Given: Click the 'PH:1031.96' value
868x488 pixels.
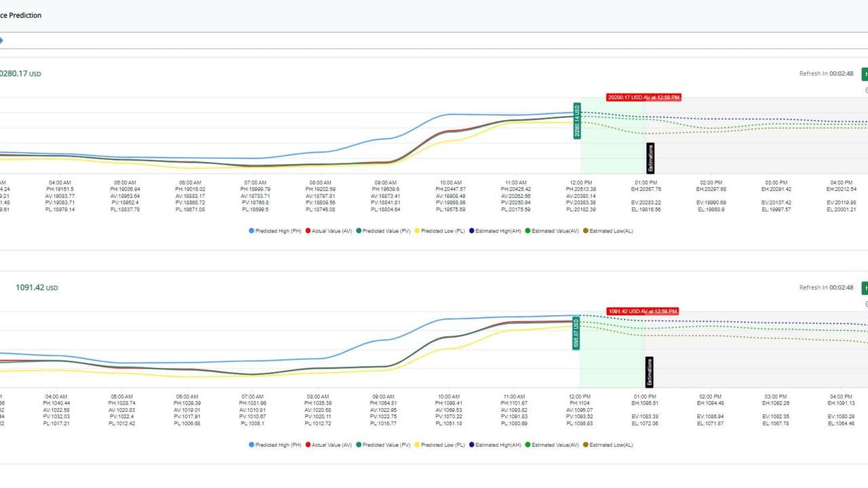Looking at the screenshot, I should [252, 404].
